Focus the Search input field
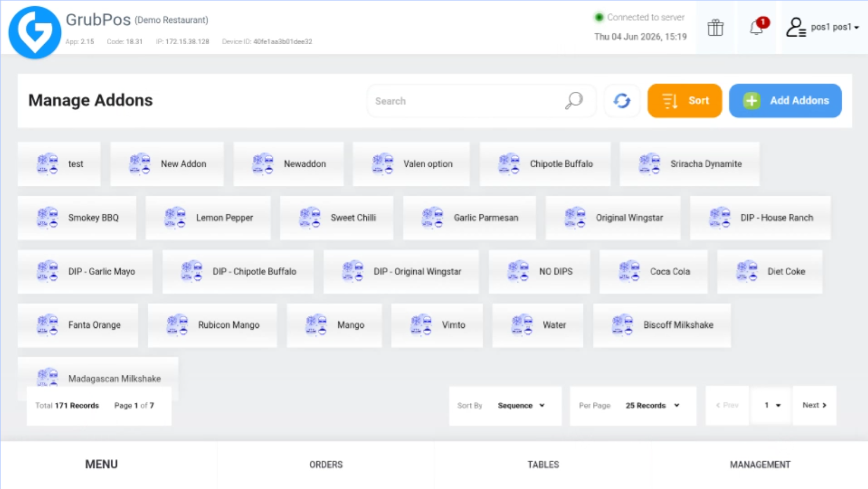This screenshot has width=868, height=489. coord(481,101)
